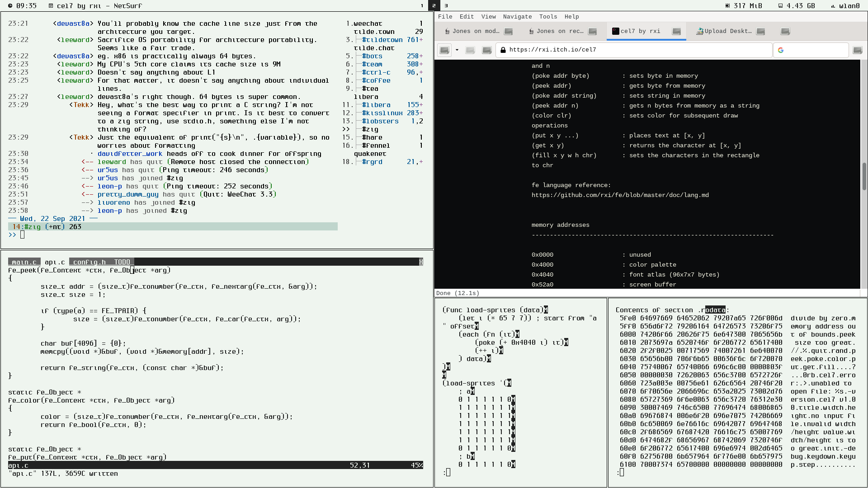The image size is (868, 488).
Task: Click the back navigation button in NetSurf
Action: (x=444, y=50)
